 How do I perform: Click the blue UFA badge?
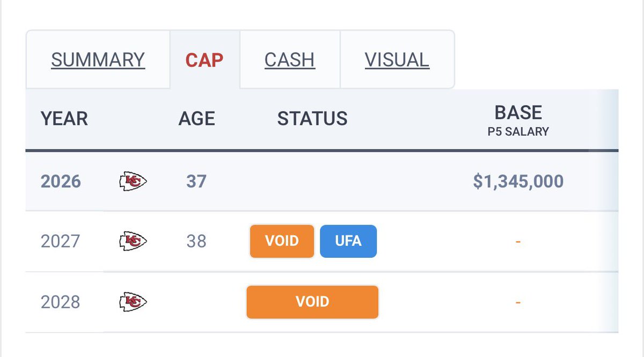click(348, 241)
